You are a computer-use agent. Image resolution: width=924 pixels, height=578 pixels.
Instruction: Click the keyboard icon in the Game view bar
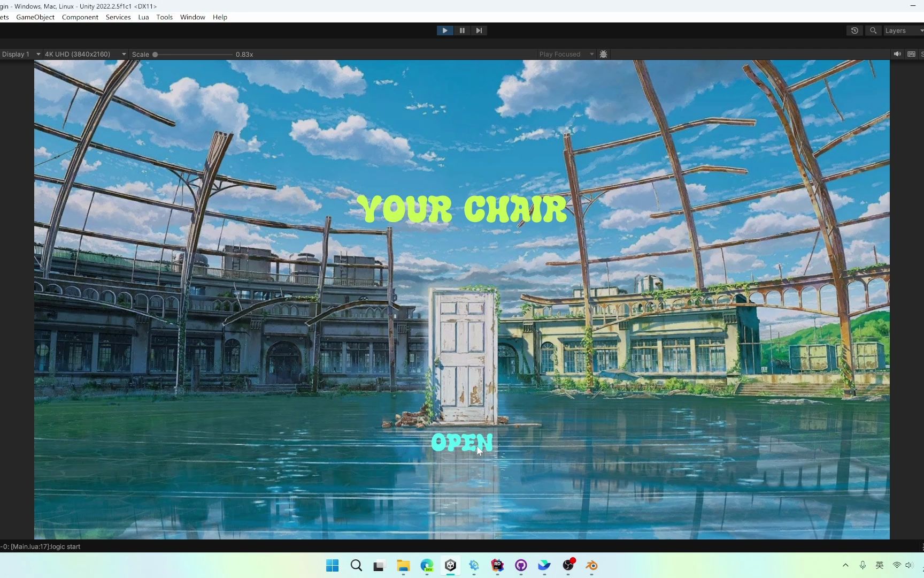[x=911, y=54]
